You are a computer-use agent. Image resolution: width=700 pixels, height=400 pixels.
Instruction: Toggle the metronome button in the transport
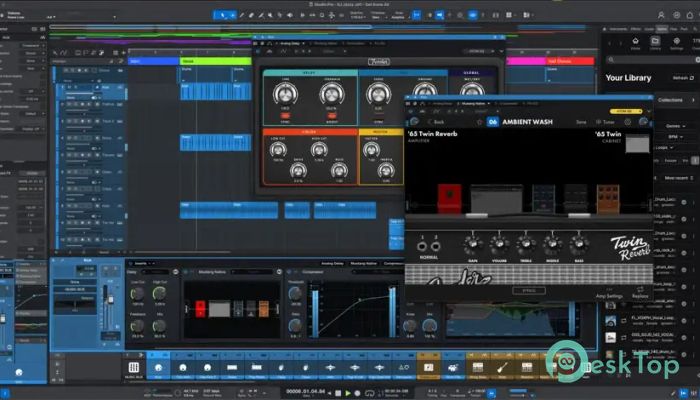pyautogui.click(x=491, y=393)
